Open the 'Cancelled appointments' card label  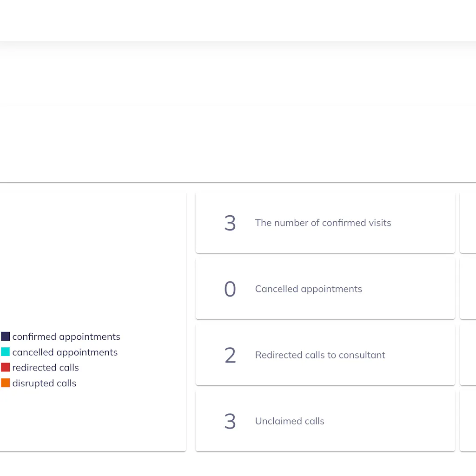308,289
